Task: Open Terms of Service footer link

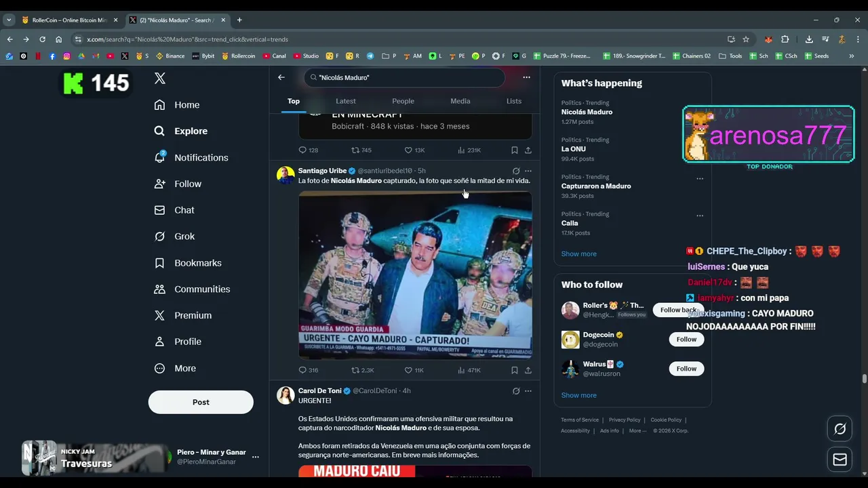Action: pos(580,420)
